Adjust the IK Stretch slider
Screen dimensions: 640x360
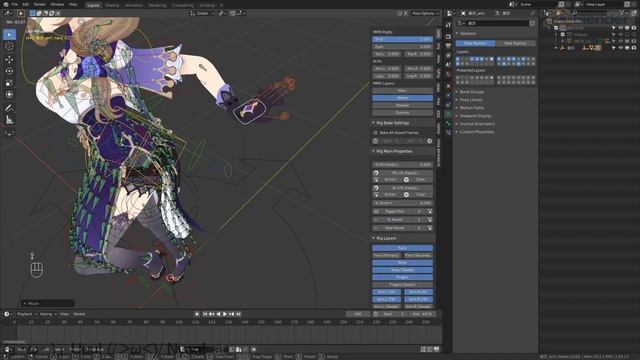click(402, 203)
